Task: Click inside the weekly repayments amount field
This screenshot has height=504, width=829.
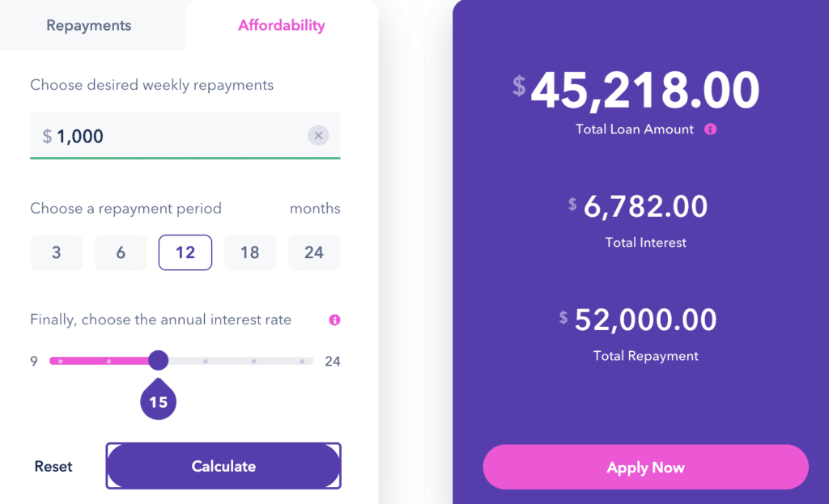Action: (x=162, y=135)
